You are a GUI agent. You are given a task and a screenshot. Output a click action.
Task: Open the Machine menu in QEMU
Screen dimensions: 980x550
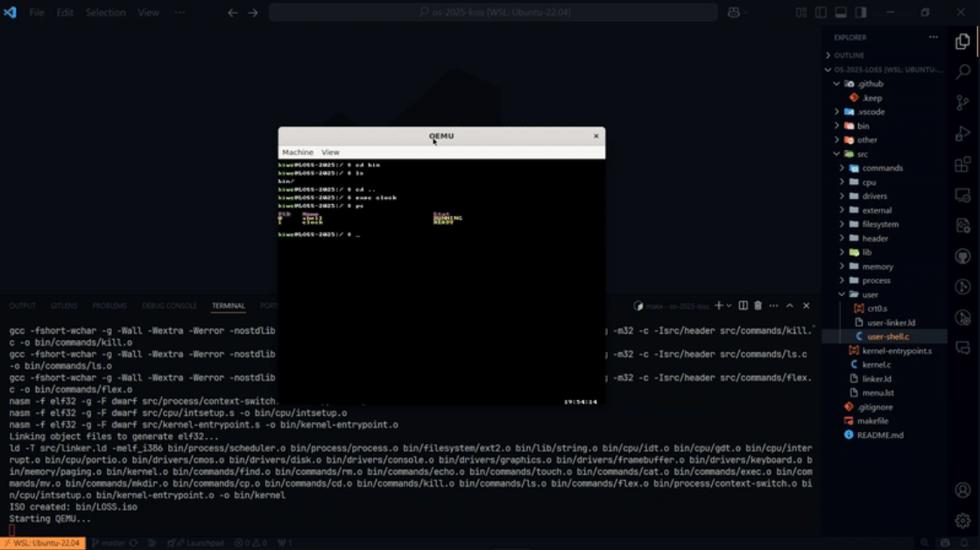click(298, 152)
